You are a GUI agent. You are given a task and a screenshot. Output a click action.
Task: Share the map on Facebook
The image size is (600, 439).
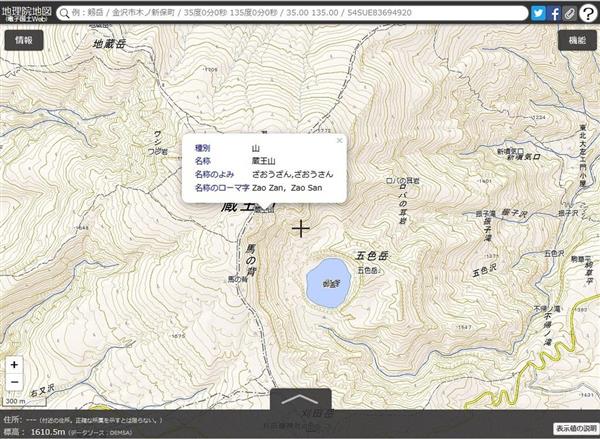[x=554, y=13]
